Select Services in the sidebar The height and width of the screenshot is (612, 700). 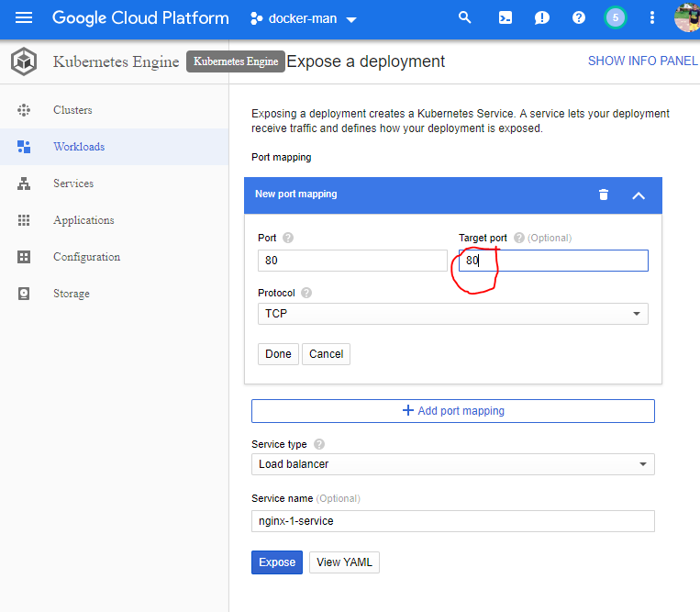73,184
